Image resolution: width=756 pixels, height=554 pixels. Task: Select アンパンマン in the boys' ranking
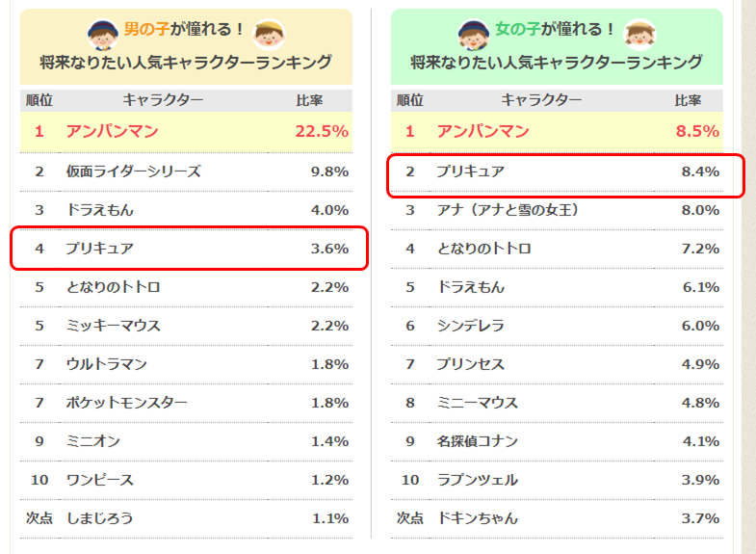pyautogui.click(x=112, y=132)
